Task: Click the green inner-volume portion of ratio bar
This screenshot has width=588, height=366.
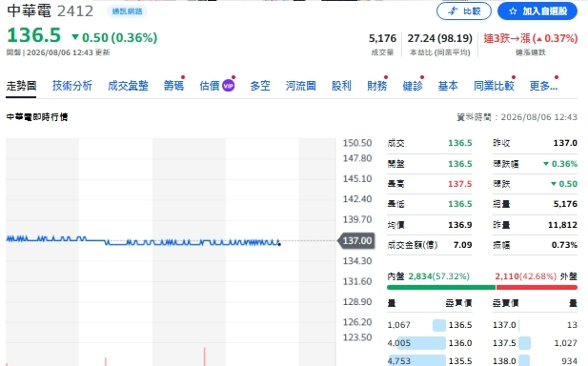Action: [441, 287]
